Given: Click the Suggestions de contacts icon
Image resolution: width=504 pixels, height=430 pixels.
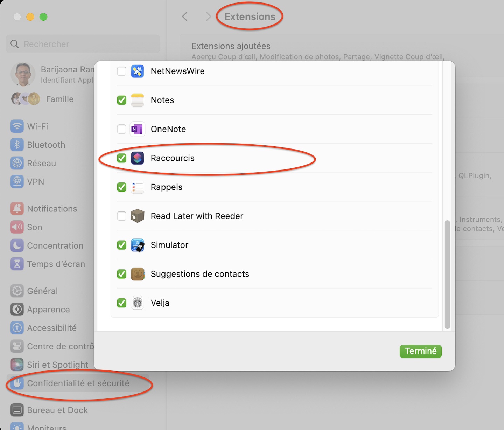Looking at the screenshot, I should (x=138, y=274).
